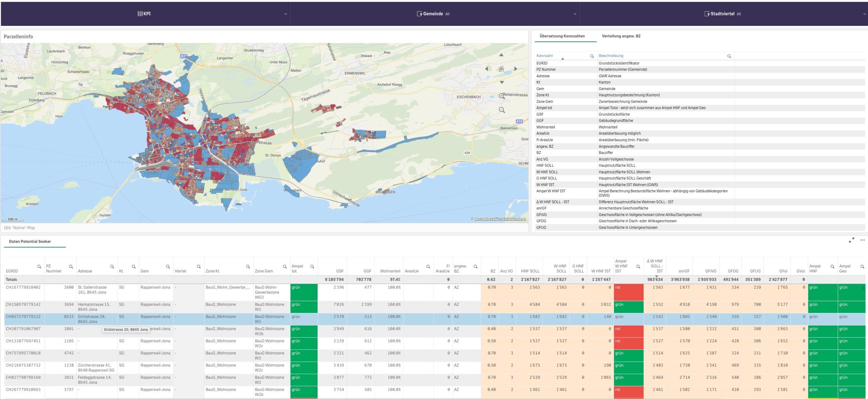Image resolution: width=868 pixels, height=399 pixels.
Task: Switch to Übersetzung Kennzahlen tab
Action: tap(562, 36)
